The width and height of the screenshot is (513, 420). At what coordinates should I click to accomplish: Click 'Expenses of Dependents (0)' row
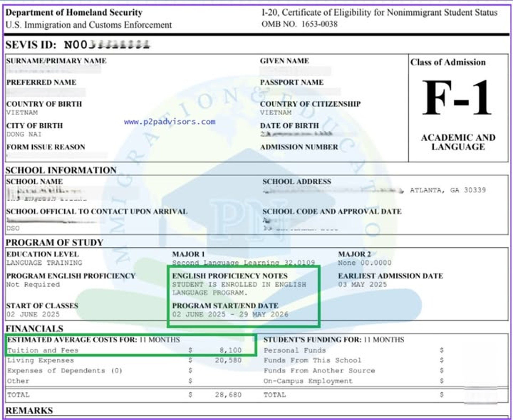click(65, 371)
